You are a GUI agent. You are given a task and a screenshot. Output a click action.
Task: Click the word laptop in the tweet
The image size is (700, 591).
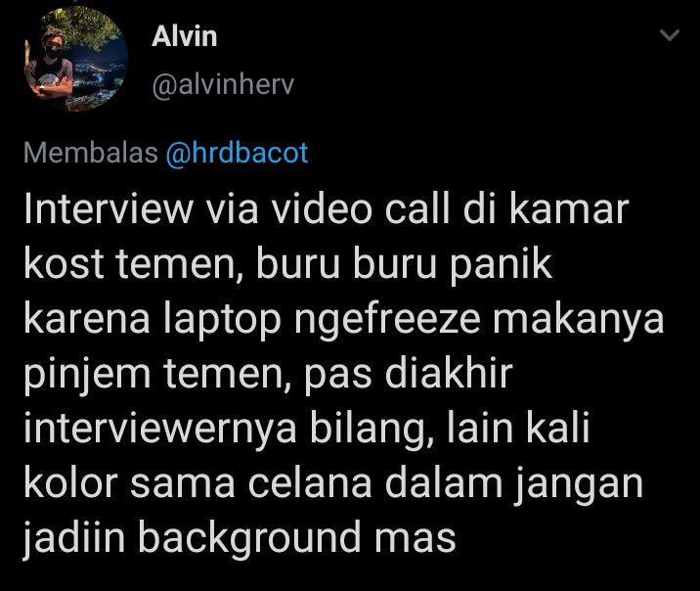222,321
